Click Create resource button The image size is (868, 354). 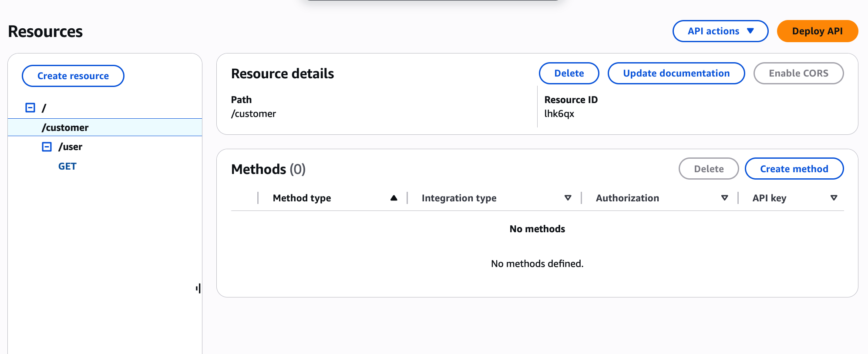point(73,76)
